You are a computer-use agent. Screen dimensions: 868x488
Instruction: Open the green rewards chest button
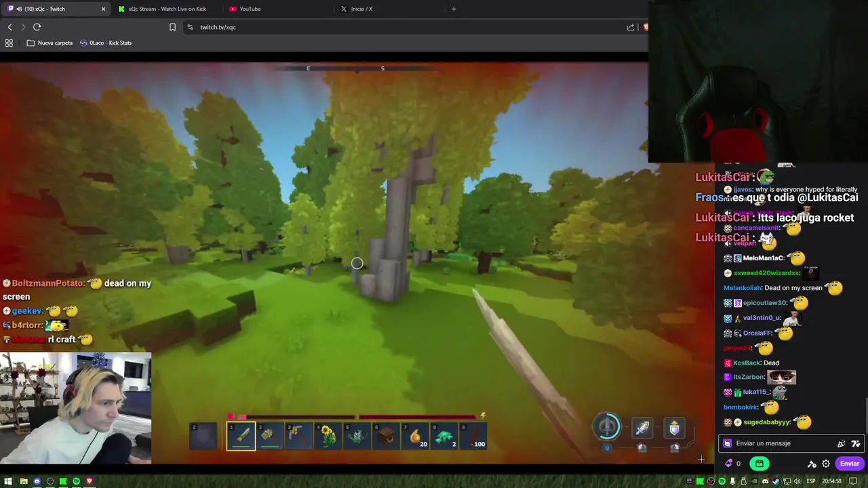759,464
